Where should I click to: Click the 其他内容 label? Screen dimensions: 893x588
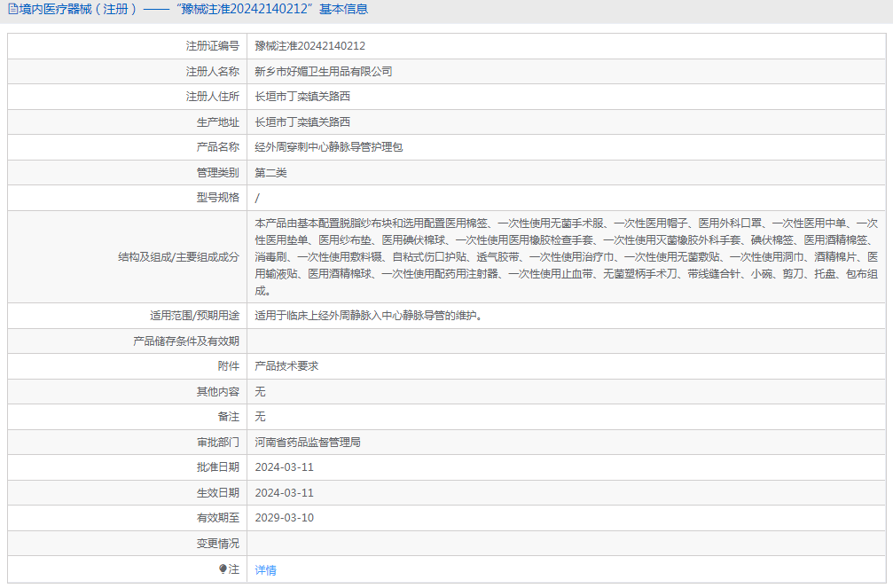pyautogui.click(x=218, y=391)
